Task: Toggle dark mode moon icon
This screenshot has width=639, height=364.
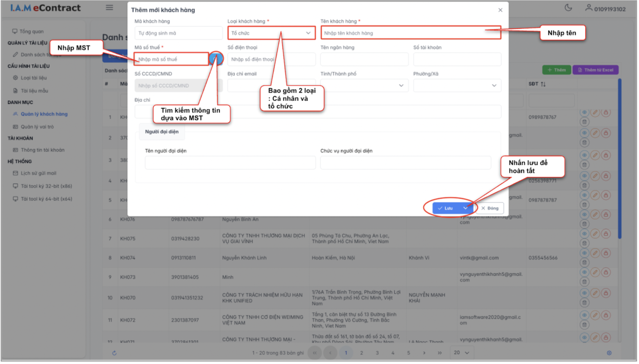Action: point(569,8)
